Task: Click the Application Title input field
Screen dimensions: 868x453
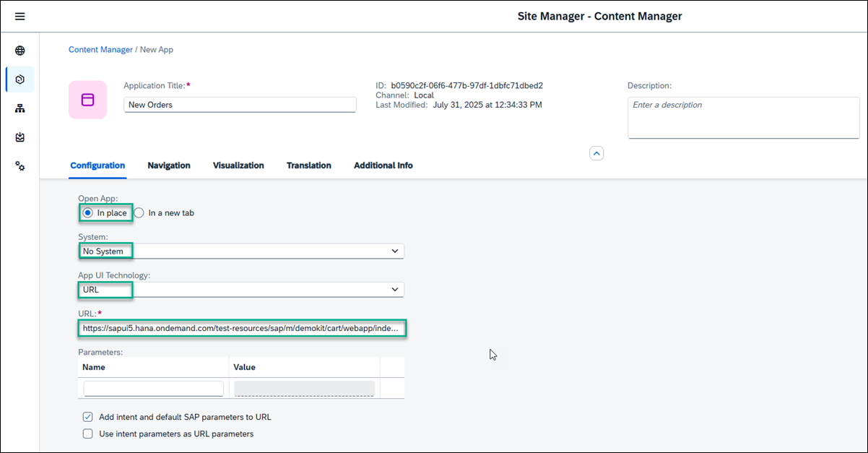Action: (x=240, y=105)
